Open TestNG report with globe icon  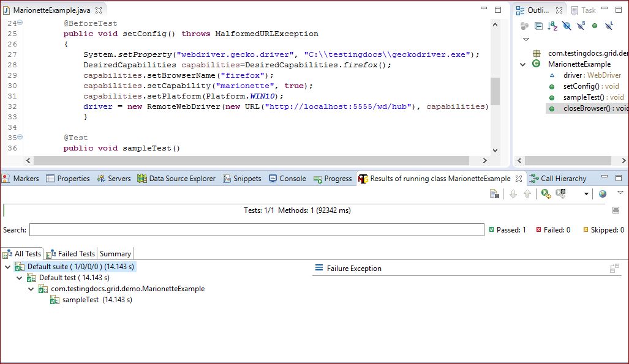pyautogui.click(x=603, y=194)
